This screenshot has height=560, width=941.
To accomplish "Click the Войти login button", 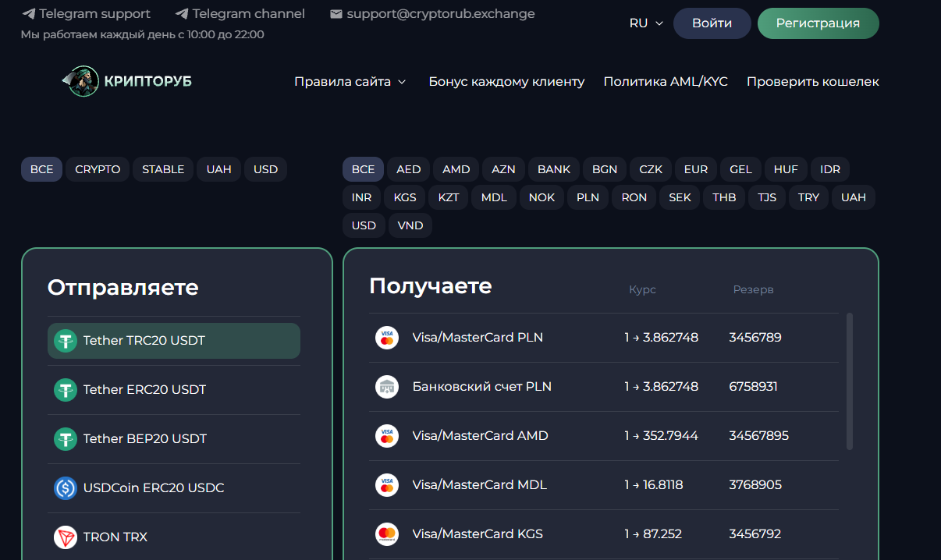I will (x=712, y=23).
